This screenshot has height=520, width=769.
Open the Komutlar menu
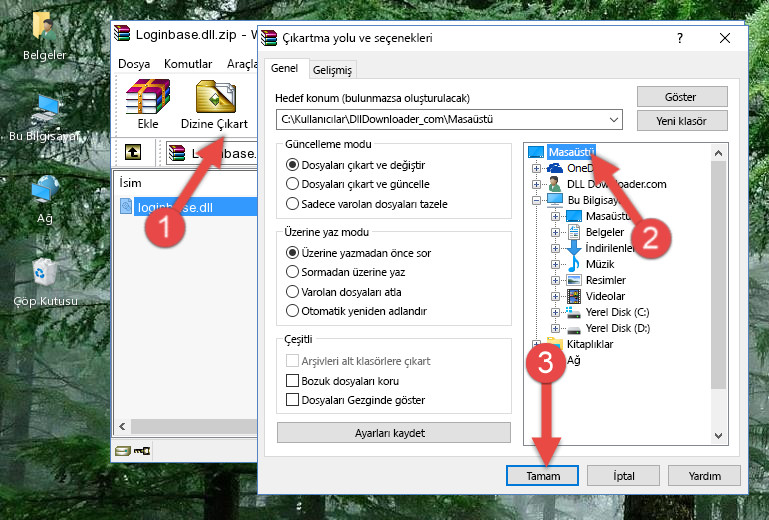click(188, 63)
